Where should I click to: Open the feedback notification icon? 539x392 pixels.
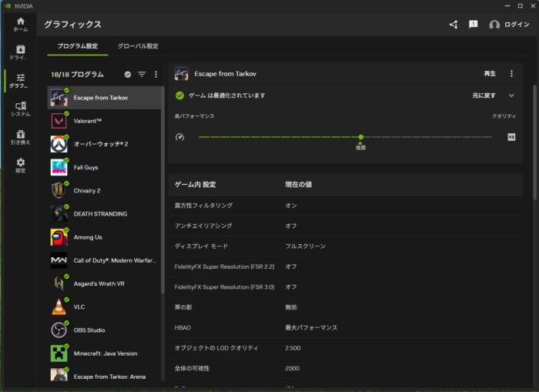coord(473,24)
